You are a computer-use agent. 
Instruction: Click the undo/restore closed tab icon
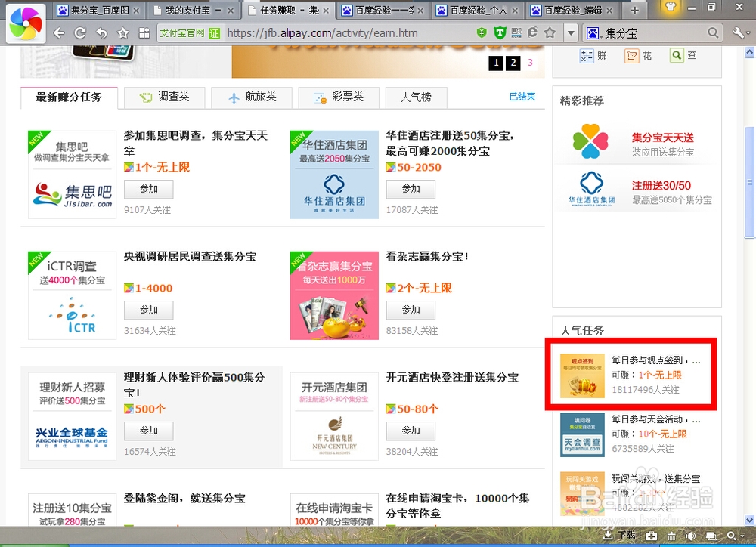tap(101, 32)
